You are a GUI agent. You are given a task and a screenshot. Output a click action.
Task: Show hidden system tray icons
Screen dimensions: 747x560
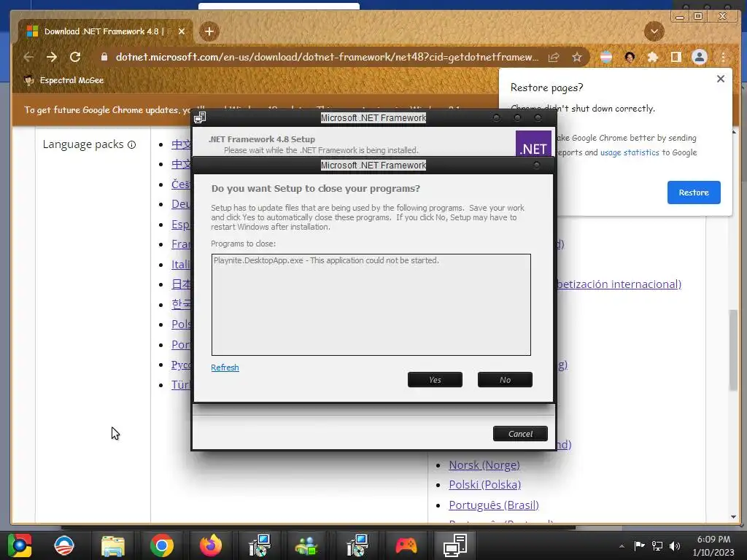622,546
